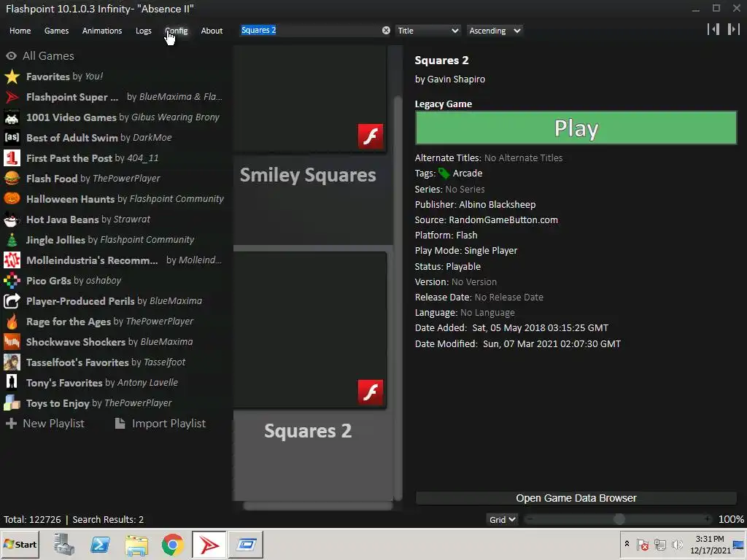Click the Halloween Haunts pumpkin icon
747x560 pixels.
coord(12,199)
